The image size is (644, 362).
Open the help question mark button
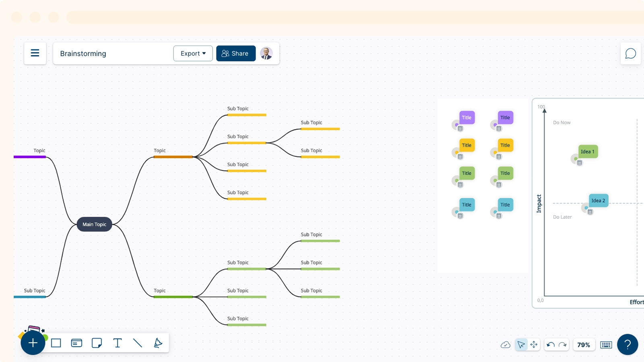pyautogui.click(x=627, y=344)
